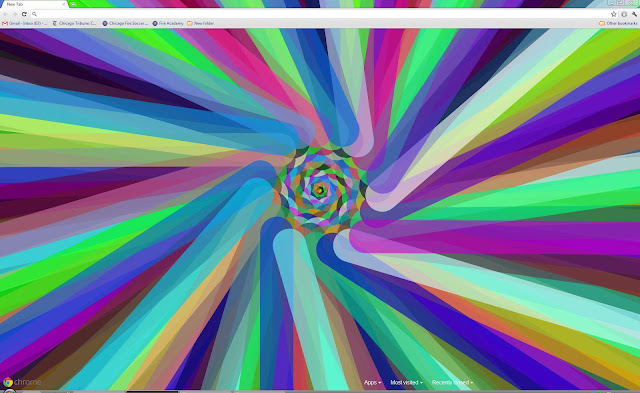
Task: Reload the current page
Action: 24,14
